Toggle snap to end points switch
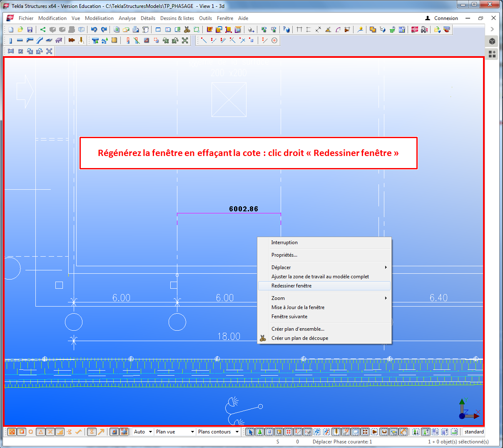503x448 pixels. pyautogui.click(x=22, y=432)
